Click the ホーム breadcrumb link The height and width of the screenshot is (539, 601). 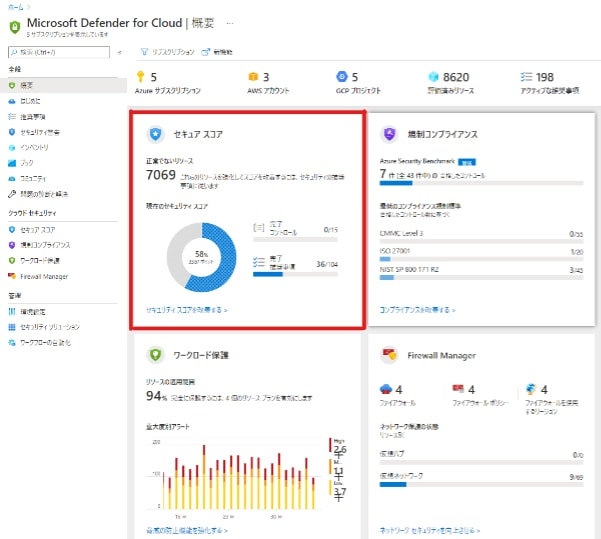pos(15,7)
